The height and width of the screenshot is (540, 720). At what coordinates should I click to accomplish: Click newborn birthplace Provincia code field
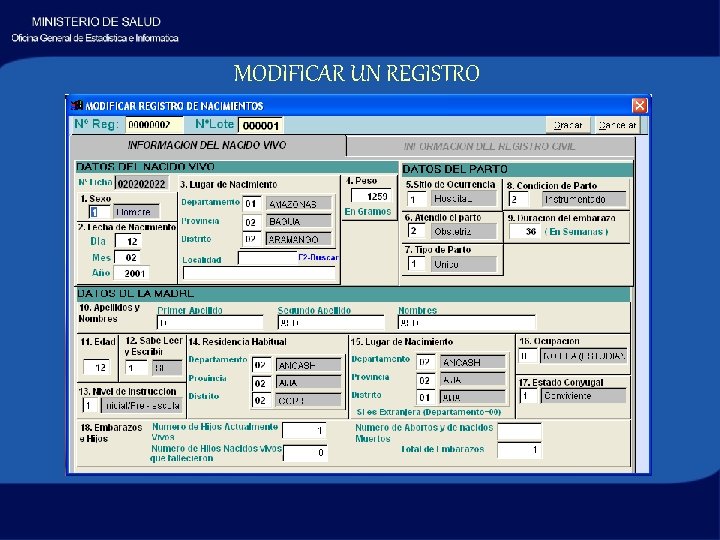point(252,222)
